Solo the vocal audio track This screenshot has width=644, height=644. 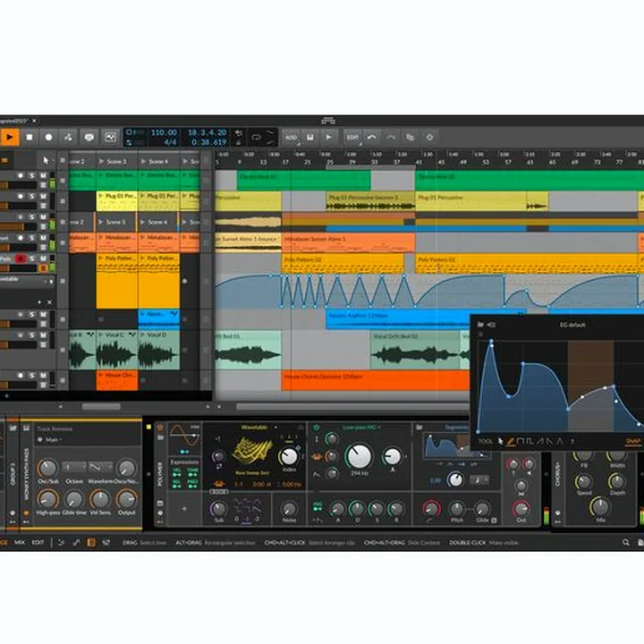click(x=31, y=335)
